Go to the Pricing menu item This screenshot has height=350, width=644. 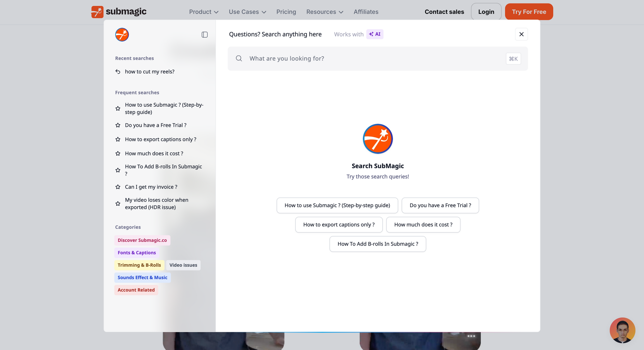(286, 12)
